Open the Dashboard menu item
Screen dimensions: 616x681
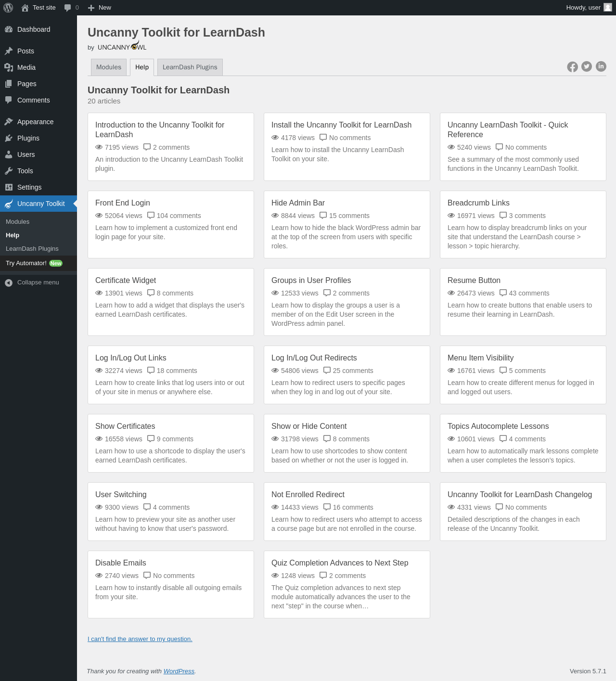click(x=38, y=29)
